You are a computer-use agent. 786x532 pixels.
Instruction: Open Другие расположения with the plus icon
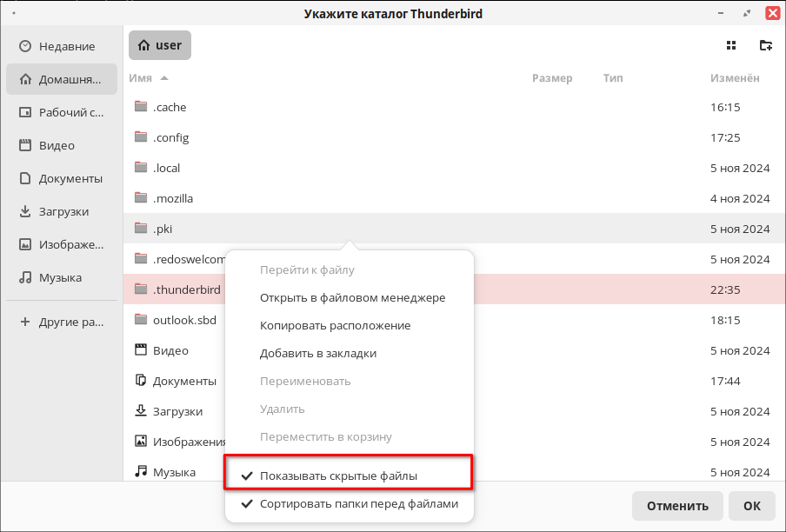pos(62,323)
